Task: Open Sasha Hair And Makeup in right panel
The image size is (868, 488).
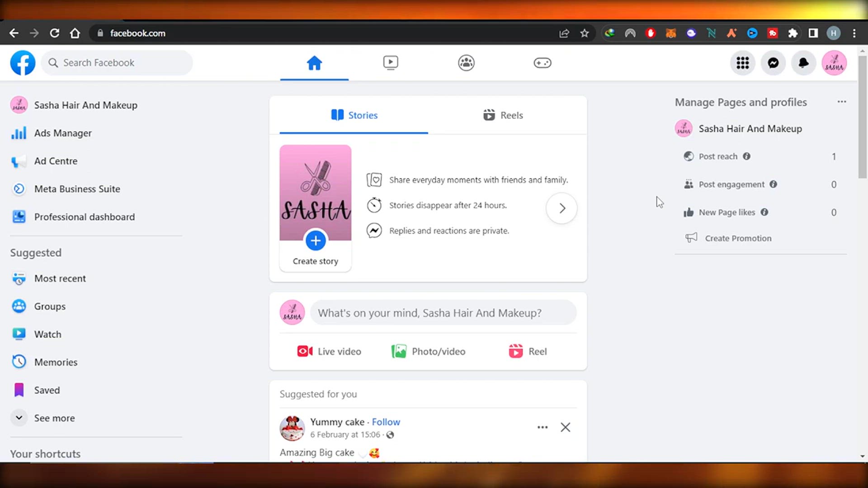Action: pos(750,129)
